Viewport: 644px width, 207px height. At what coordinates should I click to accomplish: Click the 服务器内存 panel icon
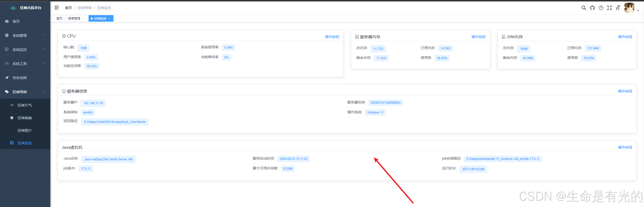point(357,37)
